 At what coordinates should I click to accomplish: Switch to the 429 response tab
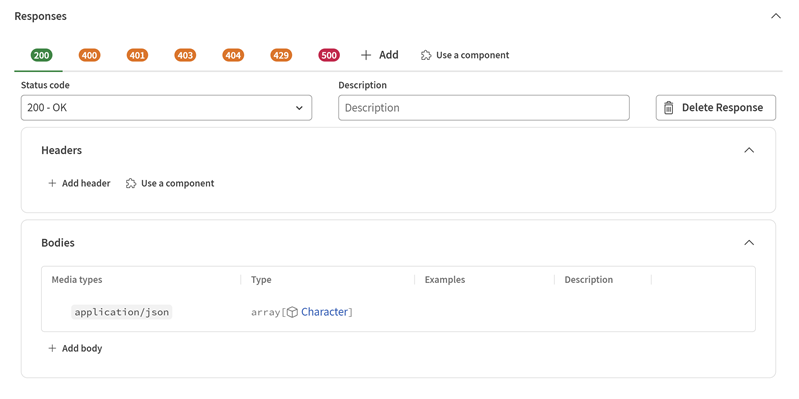click(281, 55)
